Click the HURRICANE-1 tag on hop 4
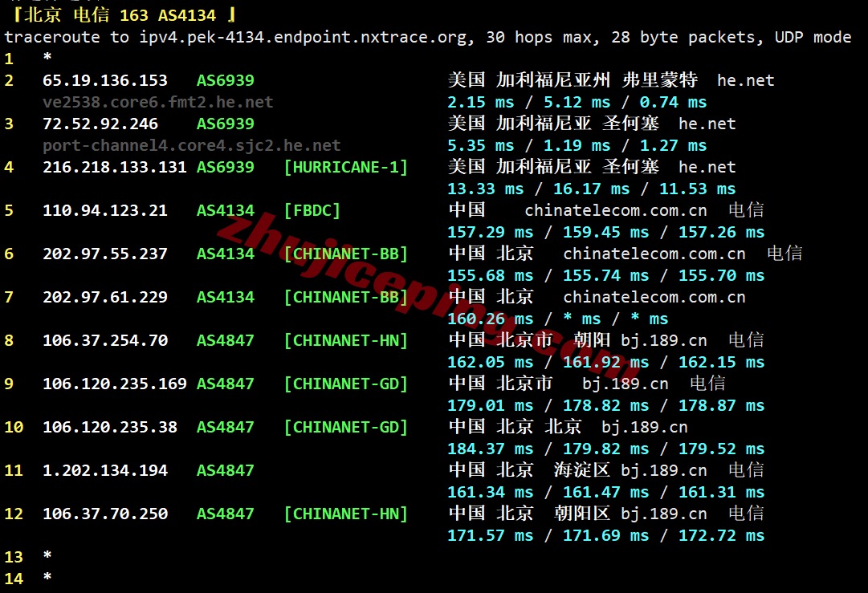 [x=346, y=168]
